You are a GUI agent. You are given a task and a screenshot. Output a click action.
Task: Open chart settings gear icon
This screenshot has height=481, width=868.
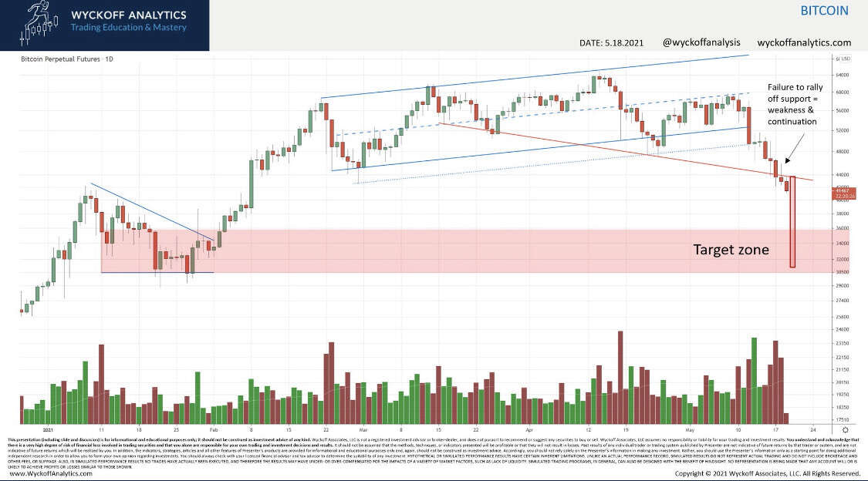click(x=846, y=429)
